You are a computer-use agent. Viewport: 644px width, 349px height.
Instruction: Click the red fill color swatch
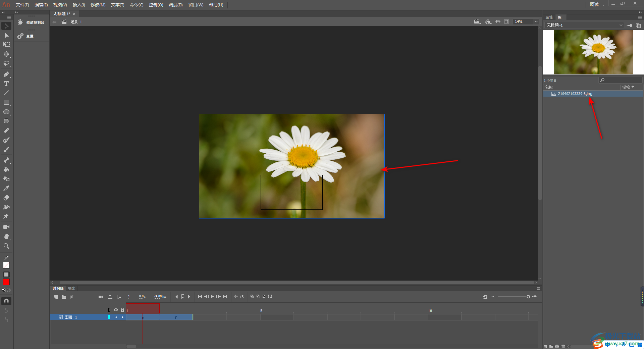(6, 282)
